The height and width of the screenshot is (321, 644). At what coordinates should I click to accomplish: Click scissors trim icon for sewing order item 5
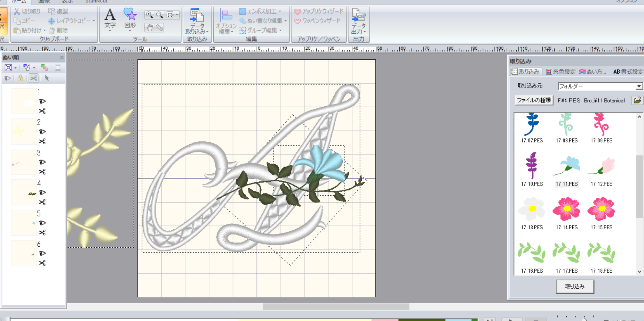tap(42, 232)
